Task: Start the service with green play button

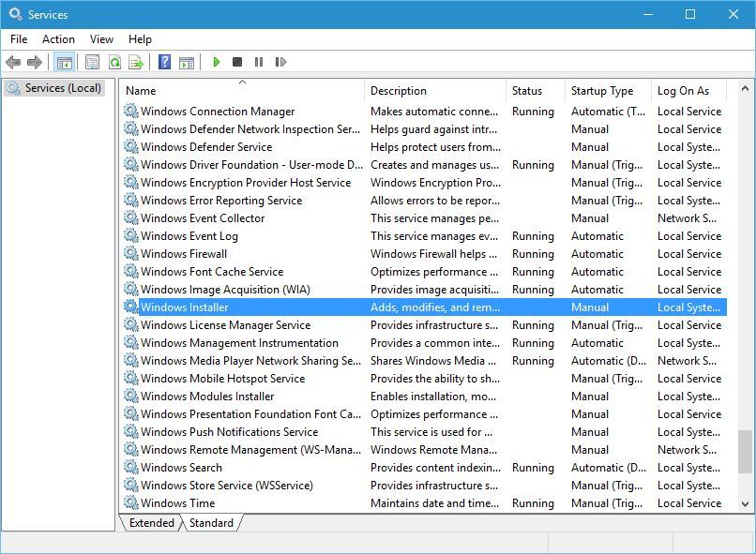Action: 217,63
